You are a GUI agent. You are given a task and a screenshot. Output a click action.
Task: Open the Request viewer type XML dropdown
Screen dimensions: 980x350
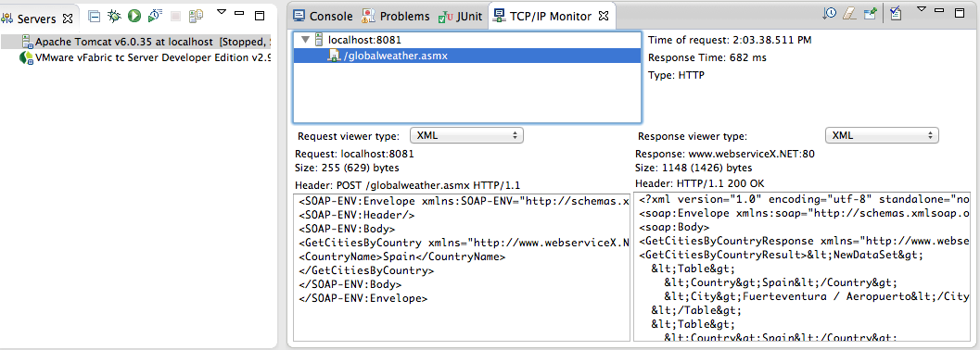(466, 135)
